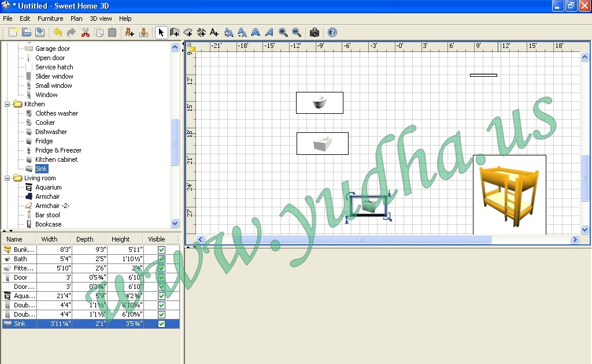Click the New home toolbar icon

(x=13, y=32)
